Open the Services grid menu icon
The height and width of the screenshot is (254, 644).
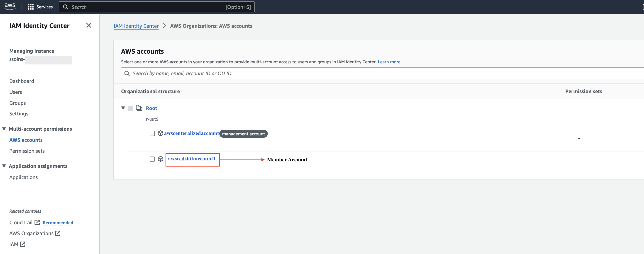31,7
